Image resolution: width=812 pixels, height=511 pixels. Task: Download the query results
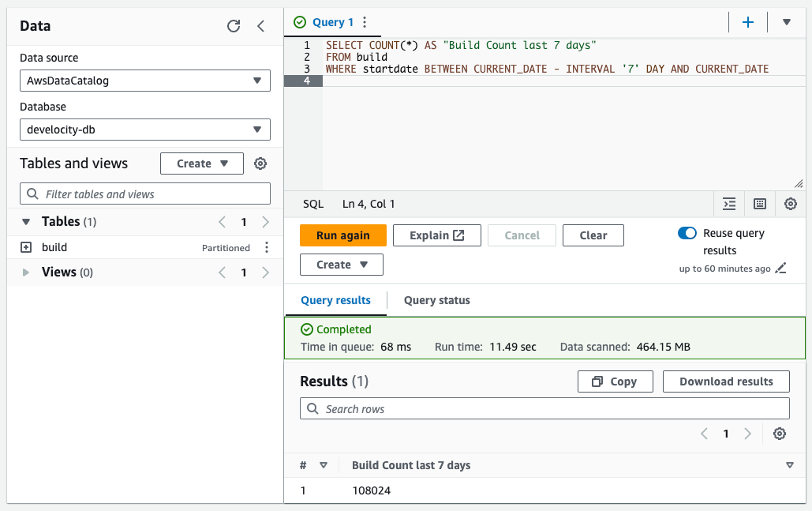tap(725, 381)
